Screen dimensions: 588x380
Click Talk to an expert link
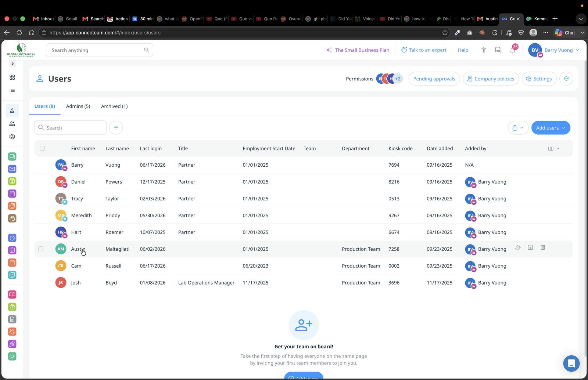tap(424, 50)
